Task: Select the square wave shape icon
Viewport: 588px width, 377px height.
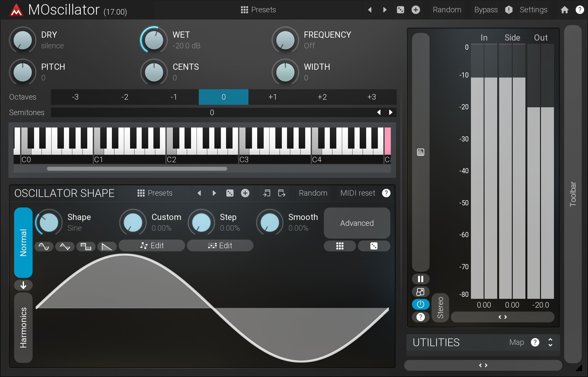Action: pyautogui.click(x=86, y=247)
